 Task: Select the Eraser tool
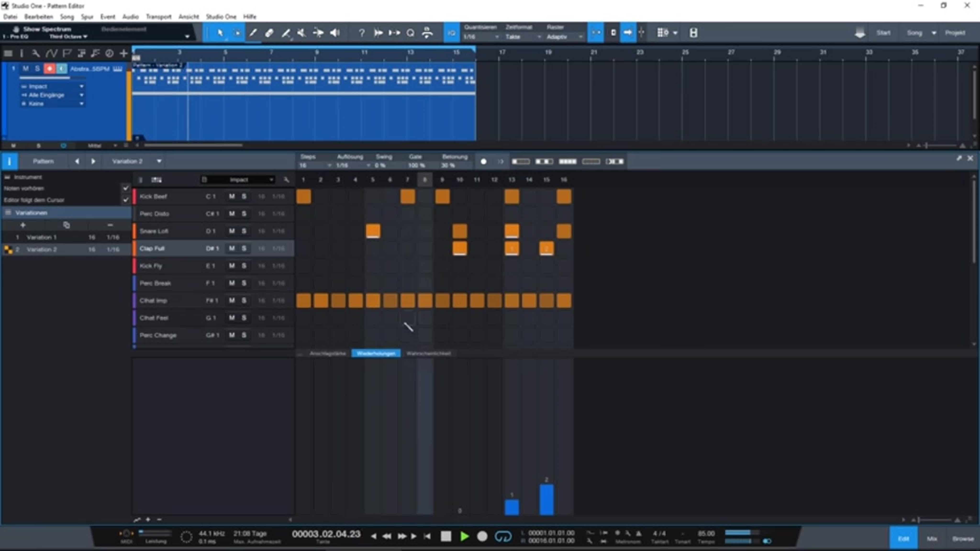[269, 33]
